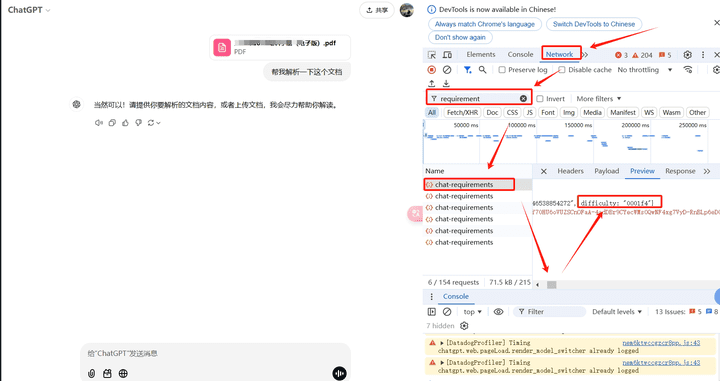
Task: Select the Fetch/XHR type filter
Action: (x=462, y=112)
